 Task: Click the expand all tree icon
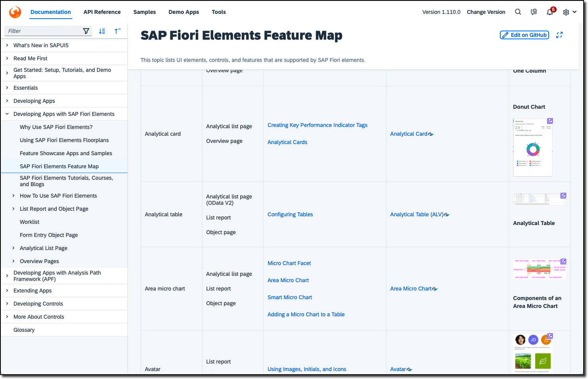(102, 31)
